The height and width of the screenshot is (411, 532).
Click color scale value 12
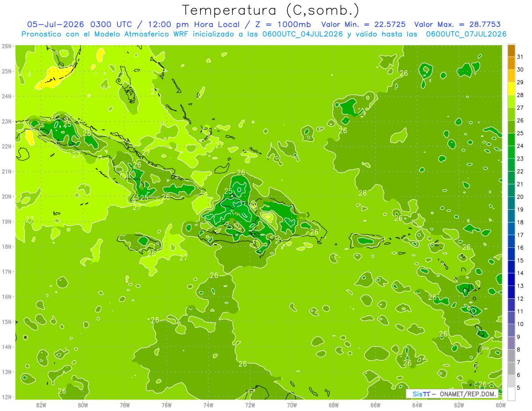pos(520,298)
